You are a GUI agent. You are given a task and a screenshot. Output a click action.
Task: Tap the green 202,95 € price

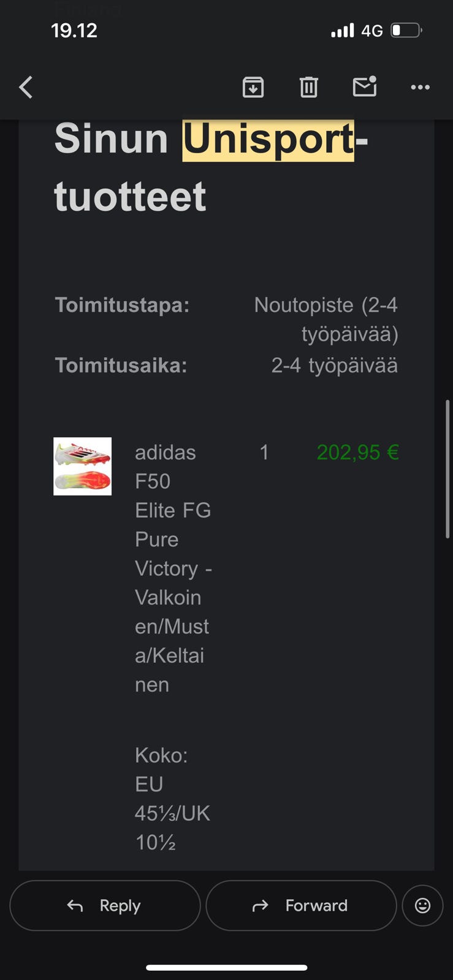point(357,453)
